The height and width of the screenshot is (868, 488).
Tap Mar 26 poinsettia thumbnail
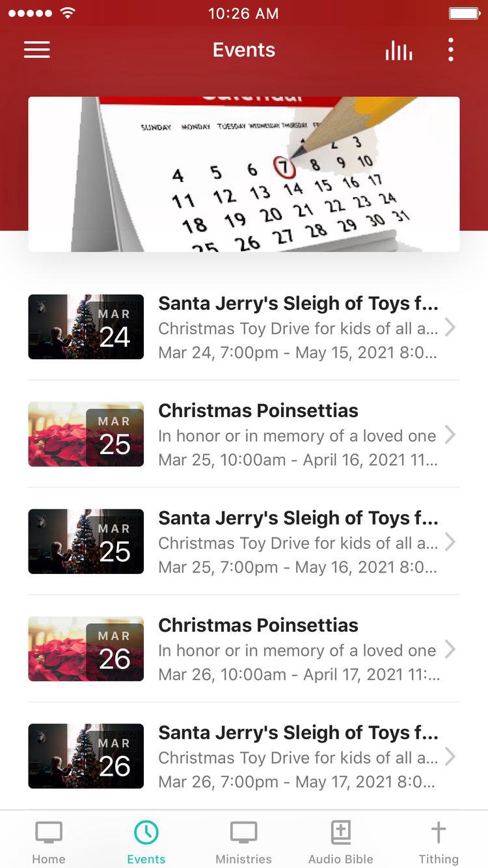pyautogui.click(x=86, y=649)
